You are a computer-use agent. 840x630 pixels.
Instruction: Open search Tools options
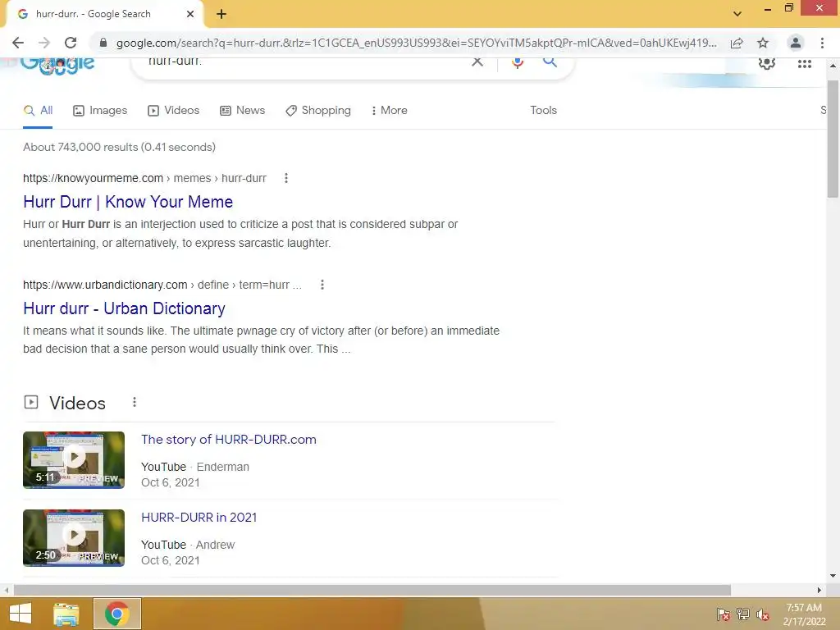543,111
